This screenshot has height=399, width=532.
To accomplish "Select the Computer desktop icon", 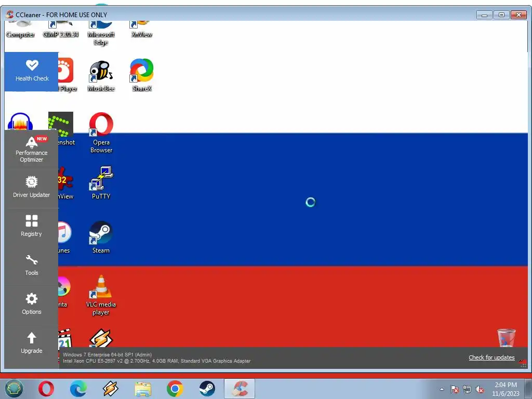I will (x=20, y=30).
